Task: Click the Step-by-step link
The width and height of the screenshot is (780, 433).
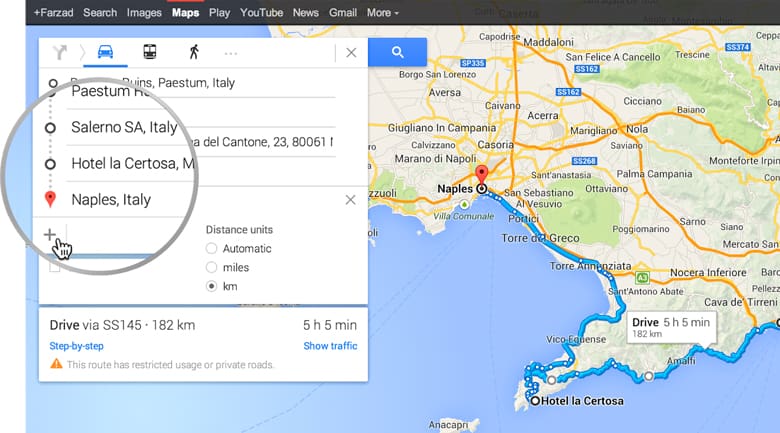Action: pyautogui.click(x=76, y=346)
